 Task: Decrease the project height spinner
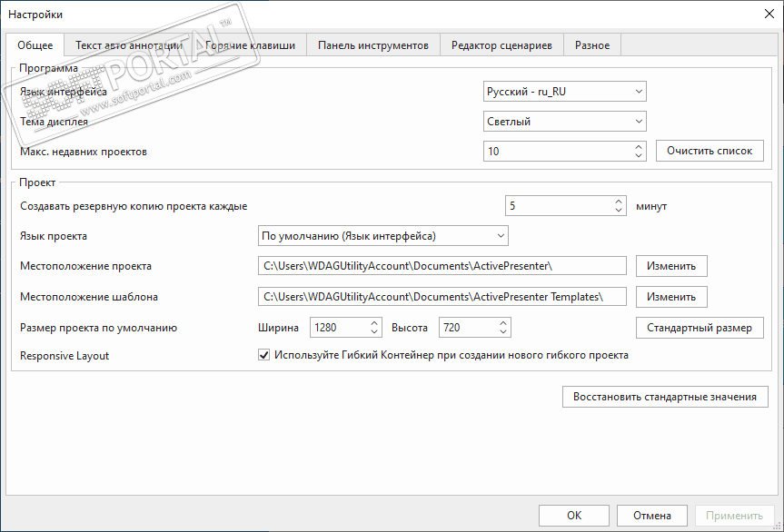[503, 332]
